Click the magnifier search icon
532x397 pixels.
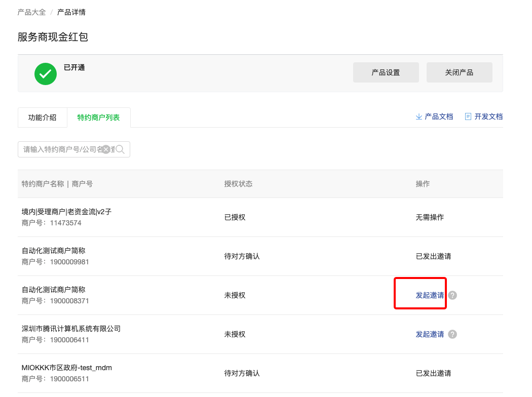click(x=120, y=149)
